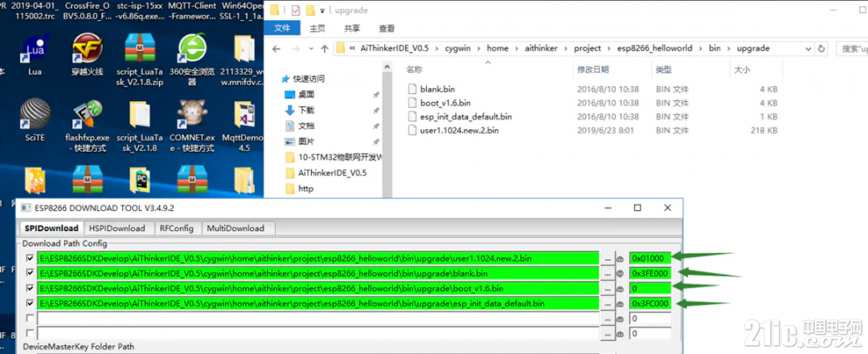Click the aithinker breadcrumb segment

(541, 49)
